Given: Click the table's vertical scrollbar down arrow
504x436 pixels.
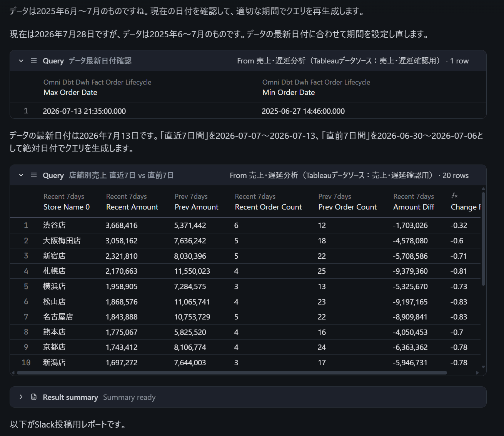Looking at the screenshot, I should point(484,367).
